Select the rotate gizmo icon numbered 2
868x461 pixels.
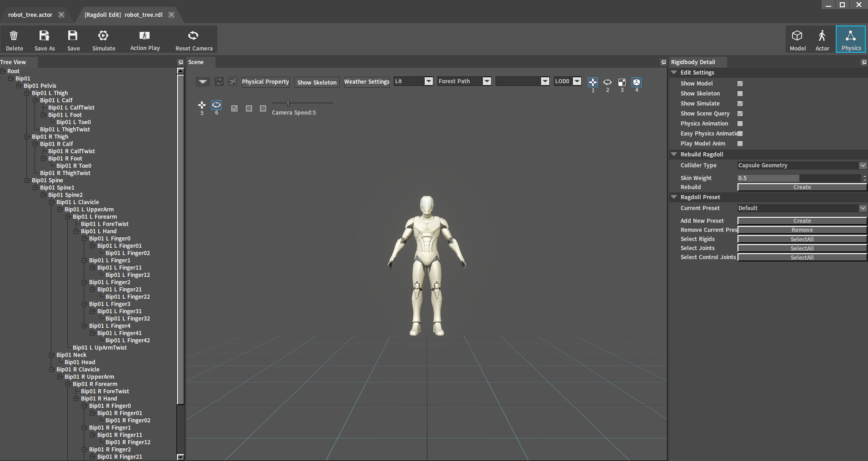(x=607, y=82)
